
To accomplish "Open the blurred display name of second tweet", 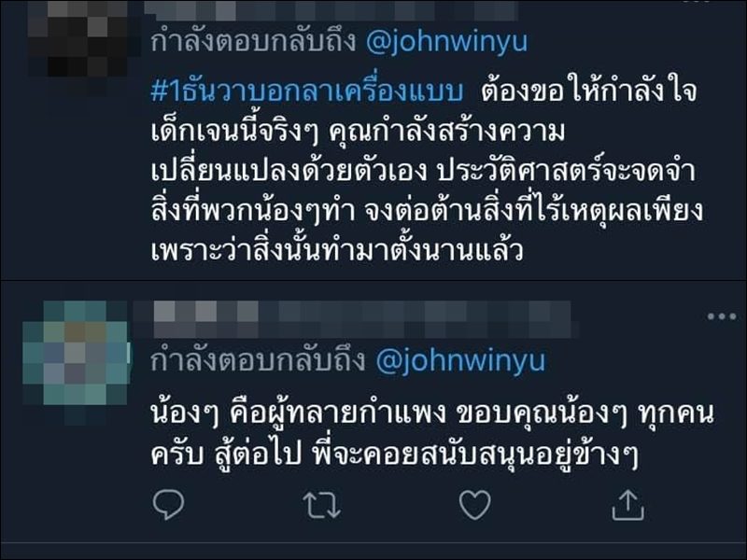I will click(x=352, y=312).
